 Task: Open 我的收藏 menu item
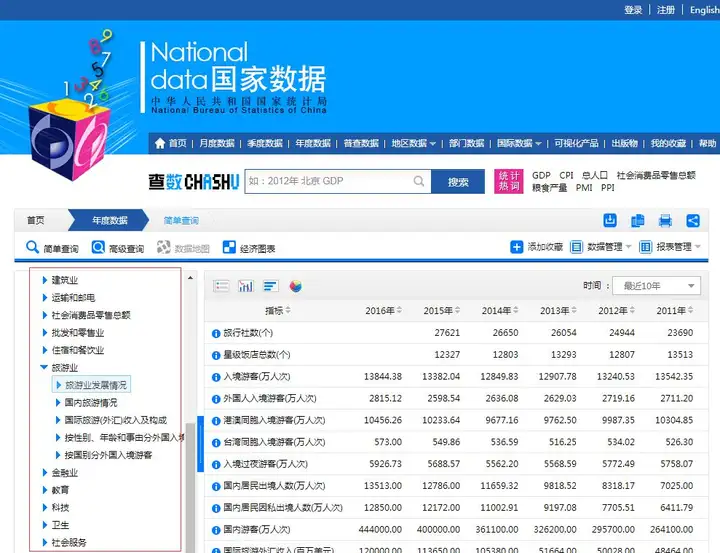tap(668, 143)
